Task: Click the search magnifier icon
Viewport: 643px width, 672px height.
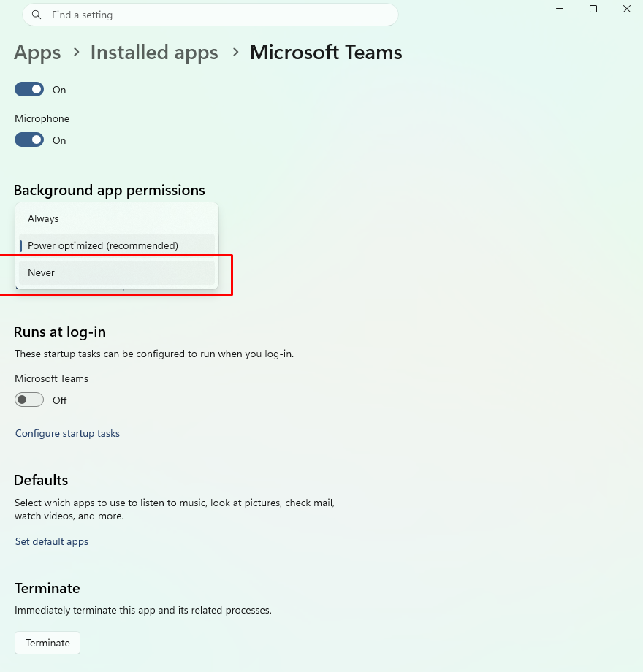Action: (x=37, y=15)
